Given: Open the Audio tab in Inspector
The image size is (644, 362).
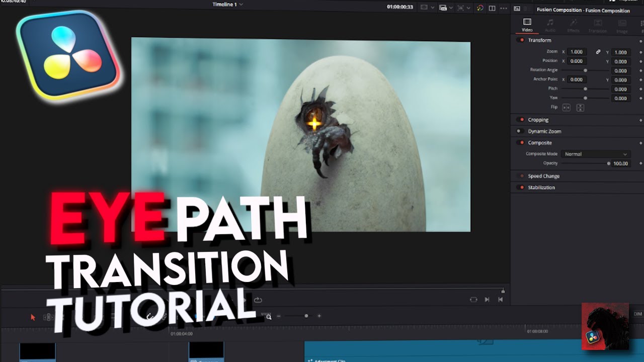Looking at the screenshot, I should tap(550, 25).
